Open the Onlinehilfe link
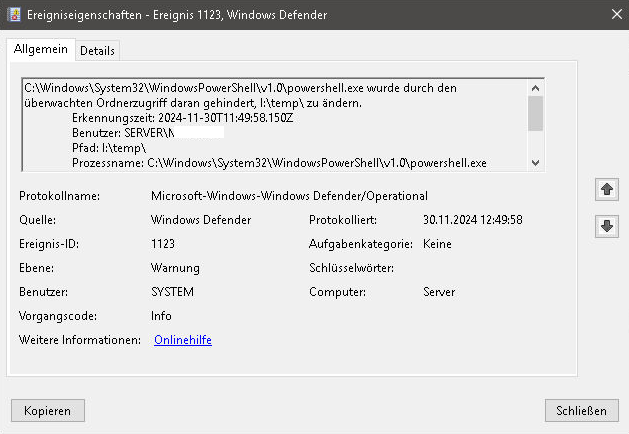629x434 pixels. click(183, 340)
